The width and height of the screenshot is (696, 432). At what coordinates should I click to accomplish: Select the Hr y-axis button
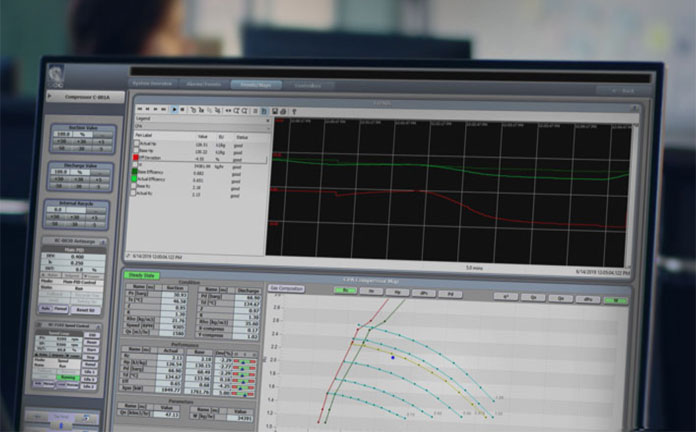coord(371,292)
